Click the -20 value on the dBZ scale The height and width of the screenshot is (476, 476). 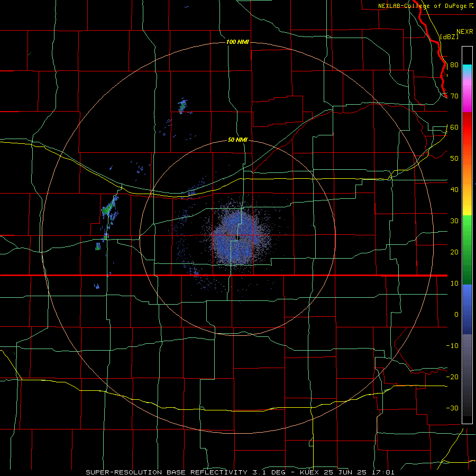tap(452, 377)
